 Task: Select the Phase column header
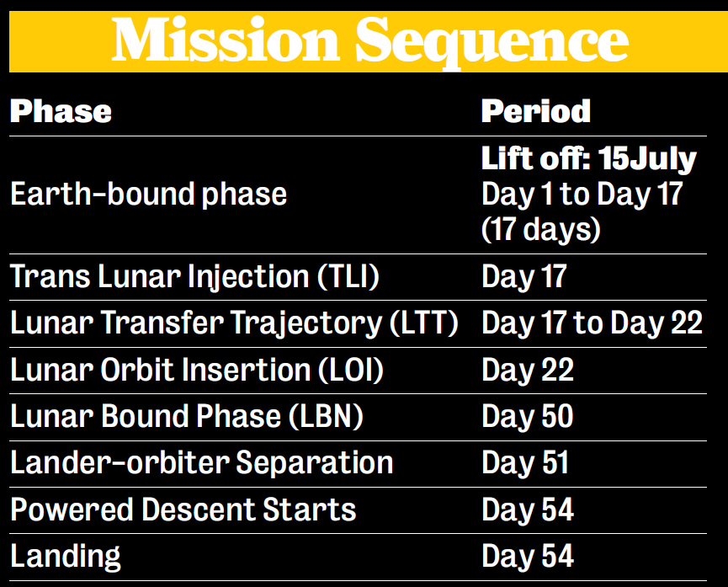click(x=61, y=111)
